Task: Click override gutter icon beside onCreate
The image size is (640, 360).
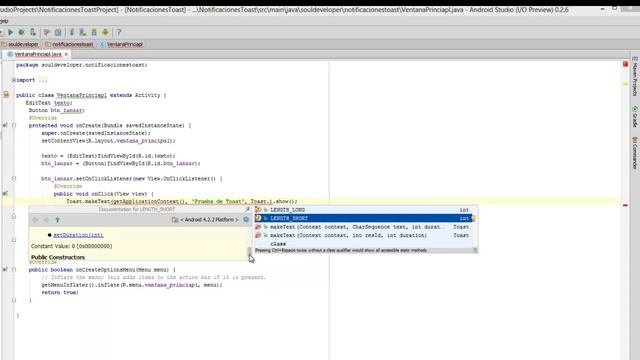Action: click(x=5, y=125)
